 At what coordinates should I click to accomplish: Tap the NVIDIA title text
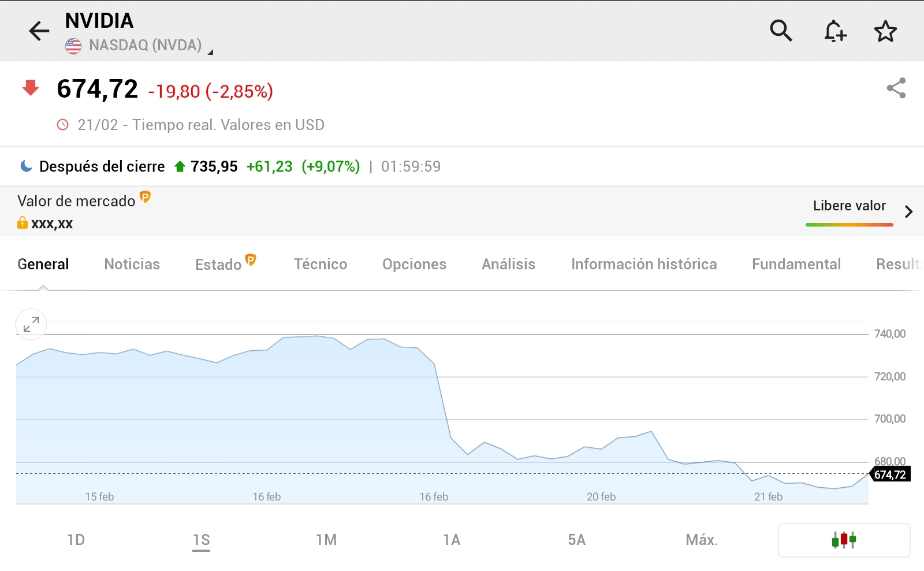coord(99,21)
